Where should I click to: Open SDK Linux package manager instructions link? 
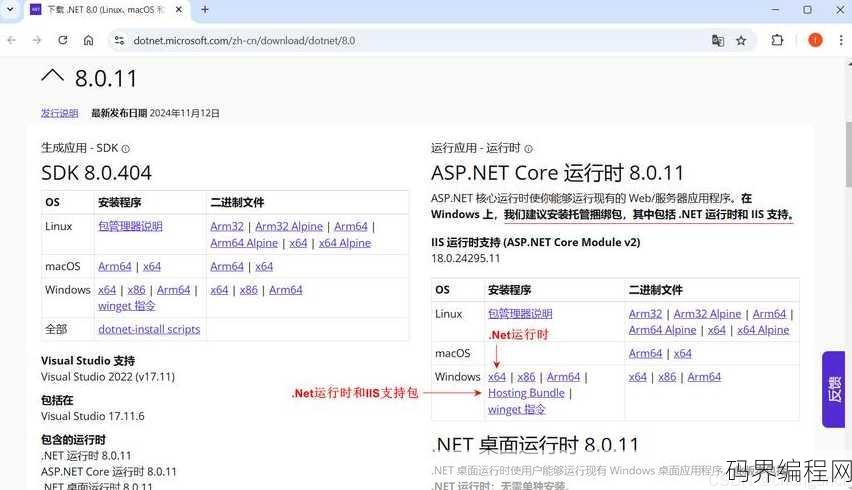coord(130,226)
